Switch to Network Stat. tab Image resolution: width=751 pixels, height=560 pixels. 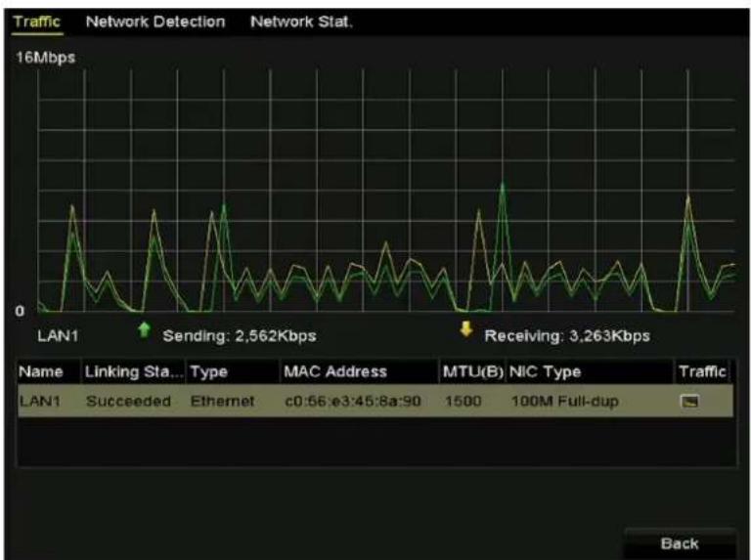301,22
